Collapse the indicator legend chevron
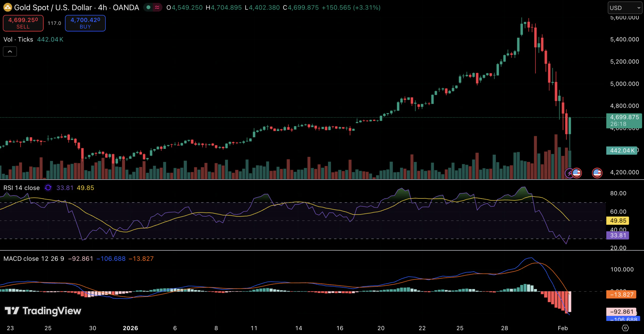This screenshot has height=334, width=644. pyautogui.click(x=10, y=52)
